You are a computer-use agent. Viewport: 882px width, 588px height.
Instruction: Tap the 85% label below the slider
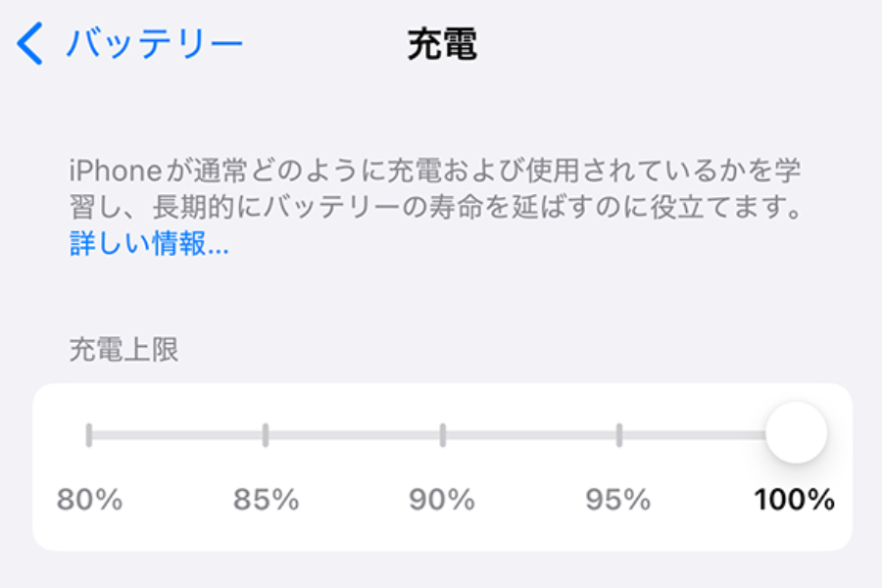click(x=266, y=500)
